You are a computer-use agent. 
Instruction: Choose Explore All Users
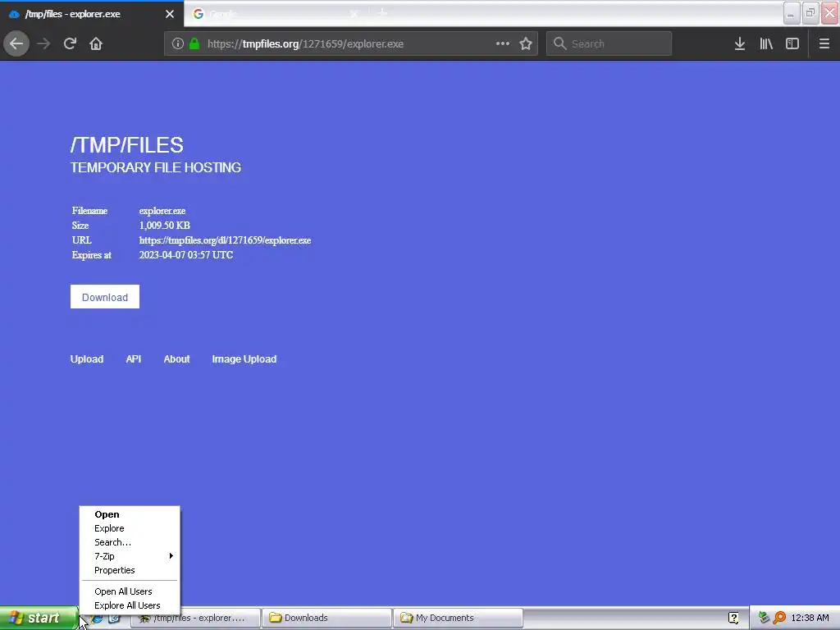(130, 605)
